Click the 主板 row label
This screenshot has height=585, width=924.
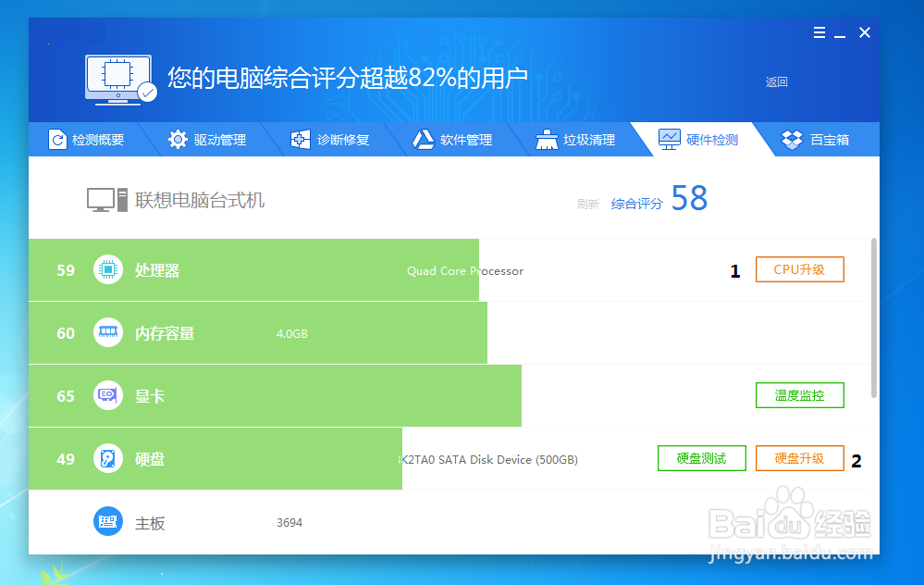click(x=150, y=523)
